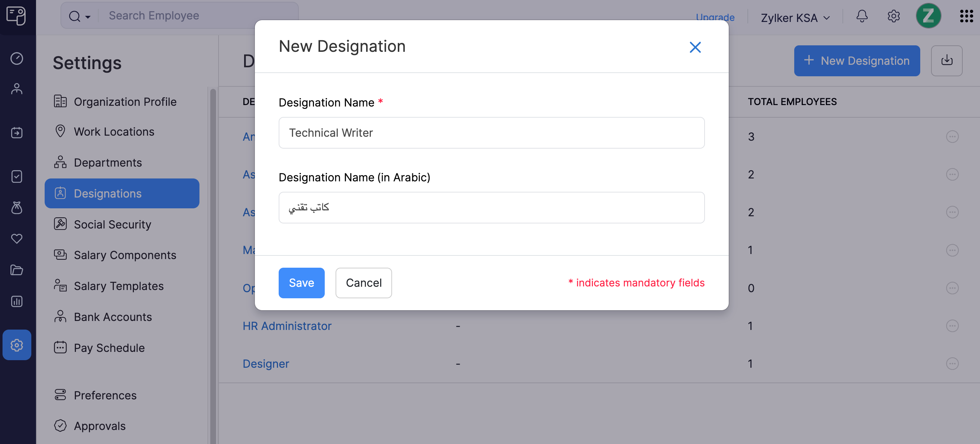Click the Bank Accounts icon in sidebar

[x=60, y=317]
